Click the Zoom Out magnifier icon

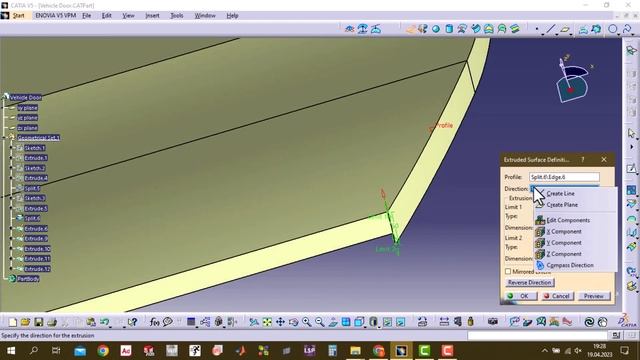(x=320, y=322)
